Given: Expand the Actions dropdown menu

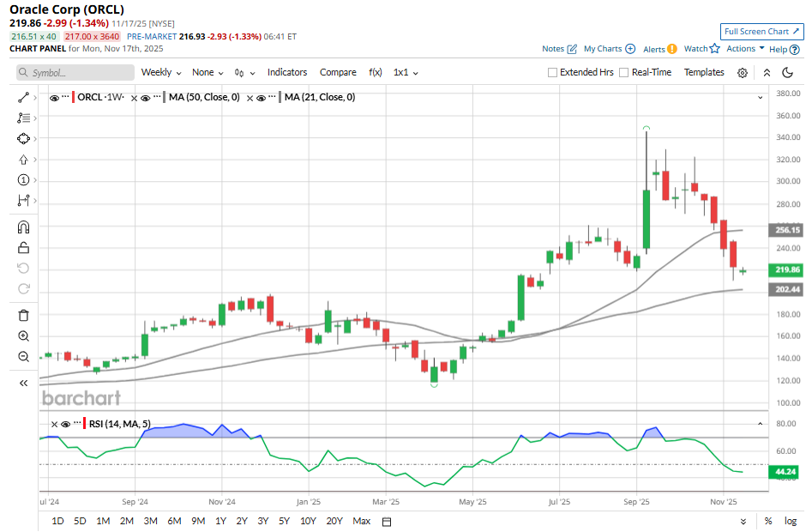Looking at the screenshot, I should click(745, 49).
